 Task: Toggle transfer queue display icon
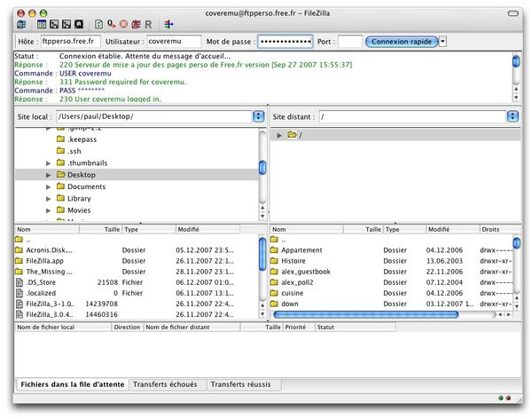[79, 24]
